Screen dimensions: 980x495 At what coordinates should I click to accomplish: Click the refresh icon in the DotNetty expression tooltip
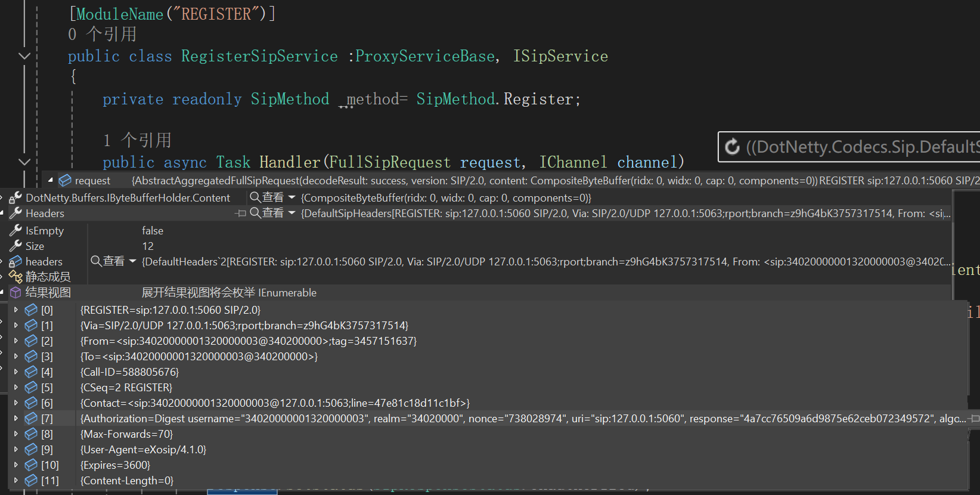732,147
